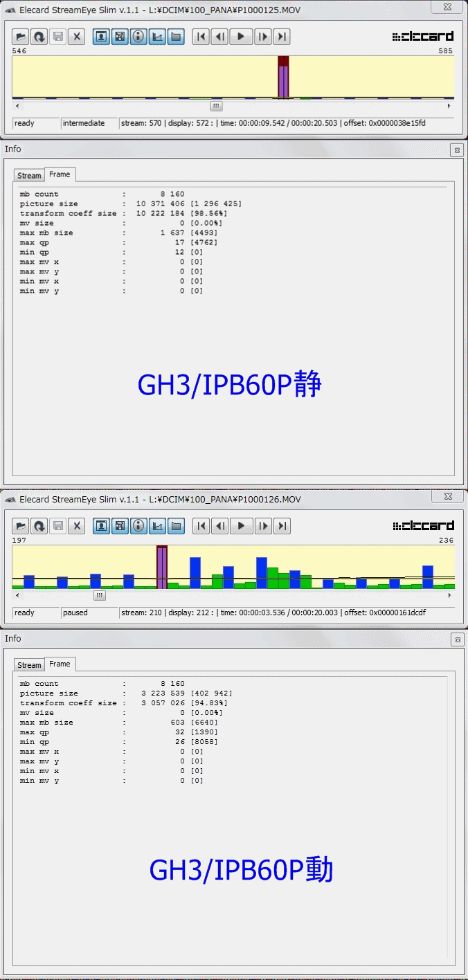
Task: Open a file in the P1000125.MOV window
Action: pos(21,37)
